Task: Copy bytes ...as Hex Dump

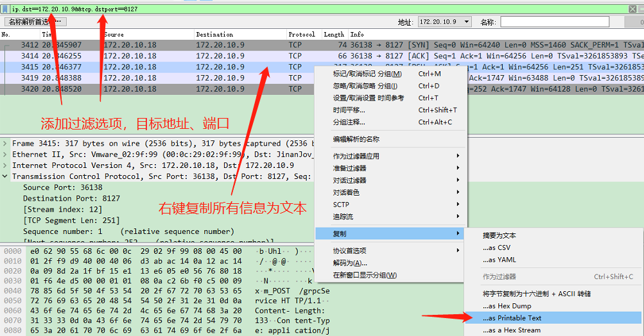Action: click(553, 306)
